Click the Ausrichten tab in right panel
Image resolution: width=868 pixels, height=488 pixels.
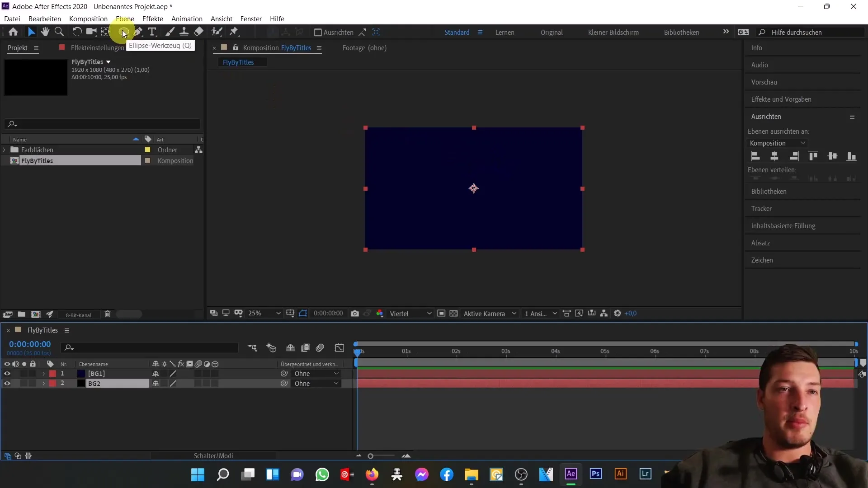point(767,116)
